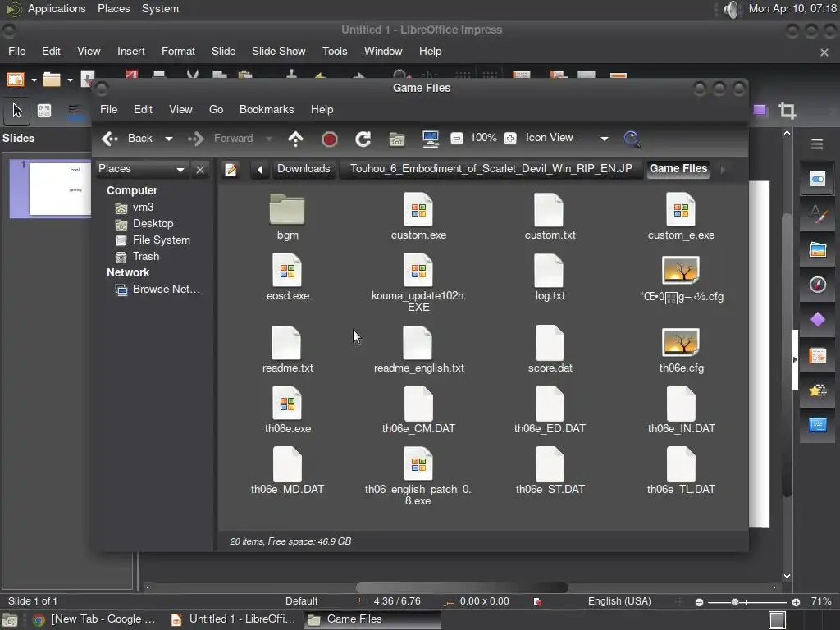Viewport: 840px width, 630px height.
Task: Open Impress sidebar Properties icon
Action: pyautogui.click(x=817, y=180)
